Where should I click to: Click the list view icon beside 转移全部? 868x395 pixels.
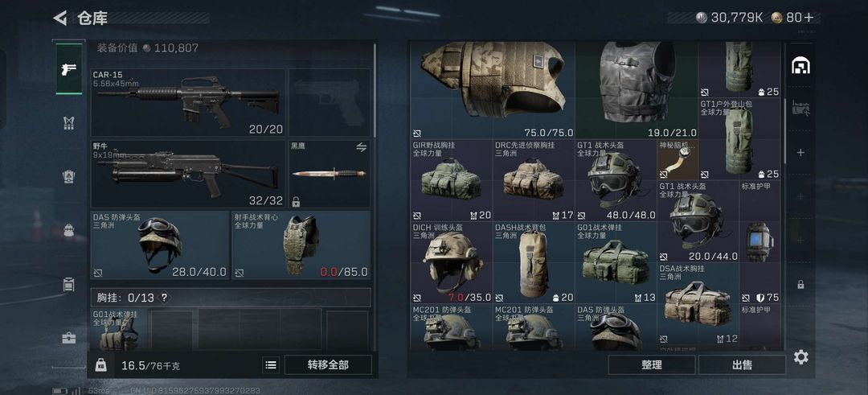coord(271,365)
